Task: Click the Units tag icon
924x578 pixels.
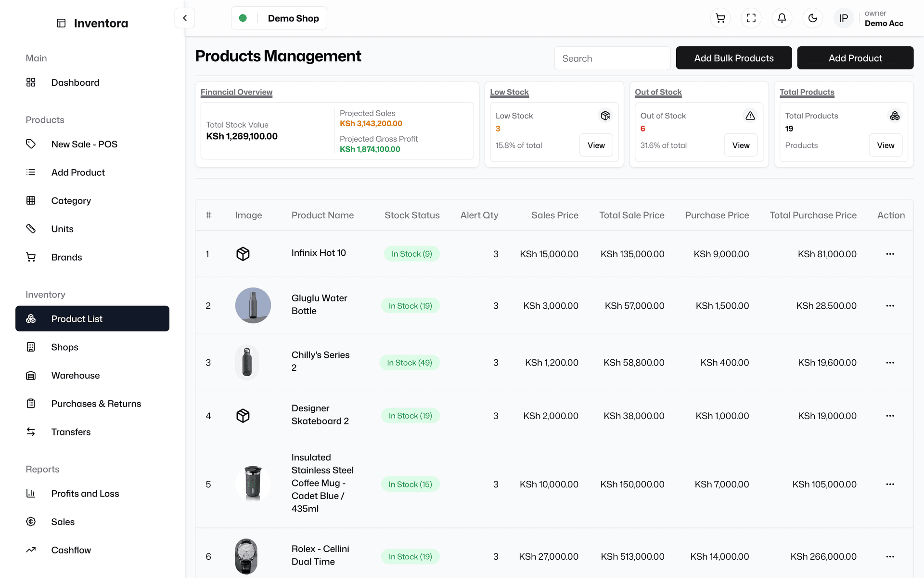Action: (x=31, y=229)
